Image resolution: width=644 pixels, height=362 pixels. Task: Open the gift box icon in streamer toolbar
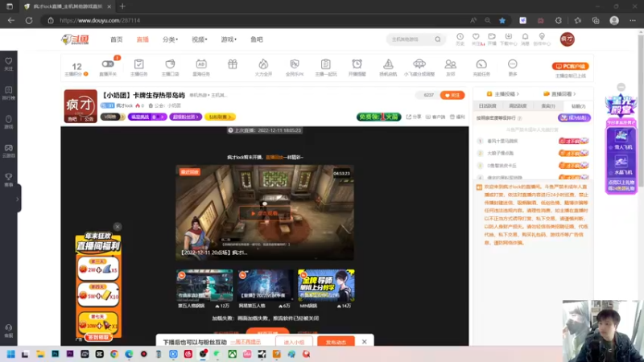(x=233, y=64)
